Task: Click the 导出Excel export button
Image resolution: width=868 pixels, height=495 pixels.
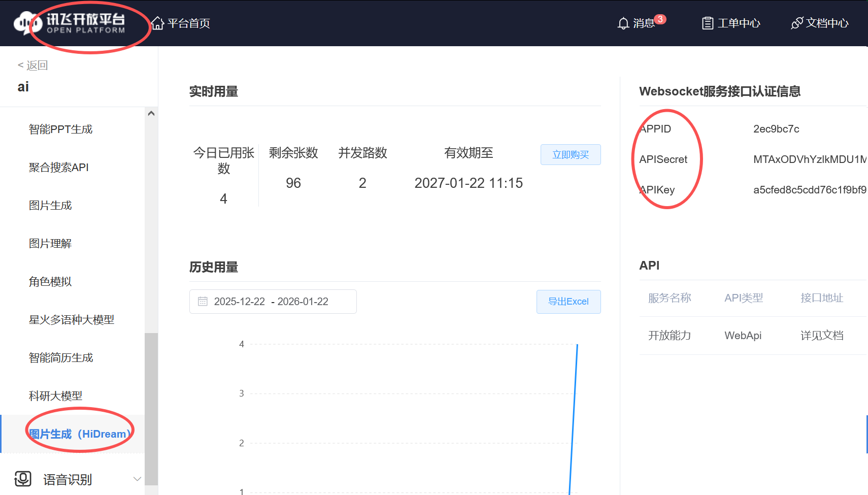Action: 569,302
